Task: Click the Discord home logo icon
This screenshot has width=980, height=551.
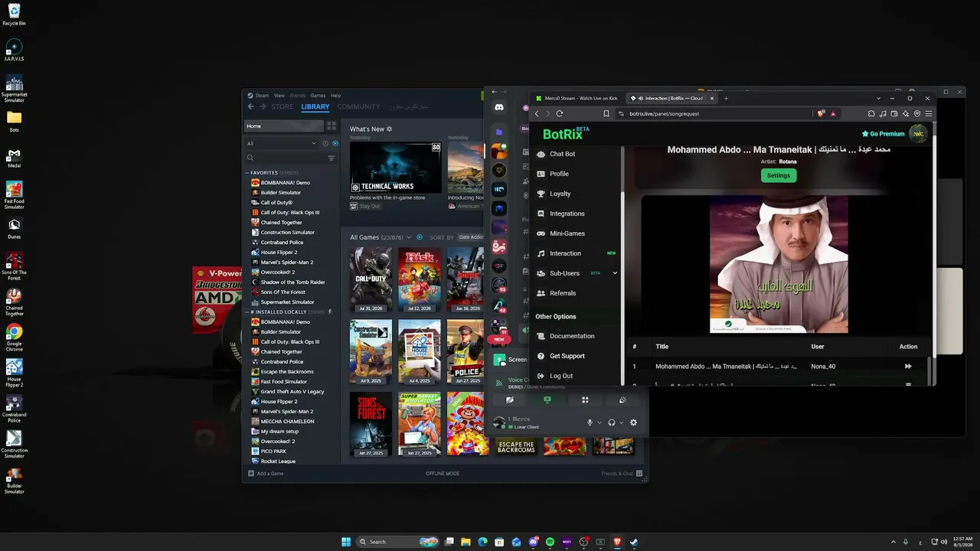Action: [499, 108]
